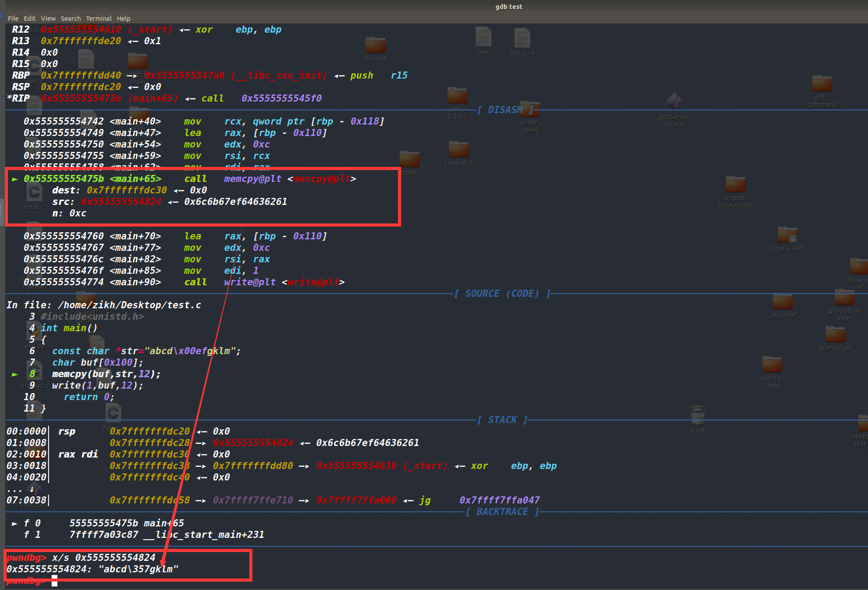Click stack entry 03:0018 row
This screenshot has width=868, height=590.
click(282, 465)
